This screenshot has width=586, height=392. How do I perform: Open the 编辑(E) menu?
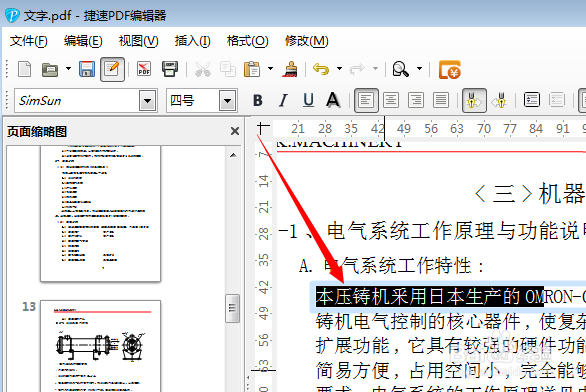[83, 41]
